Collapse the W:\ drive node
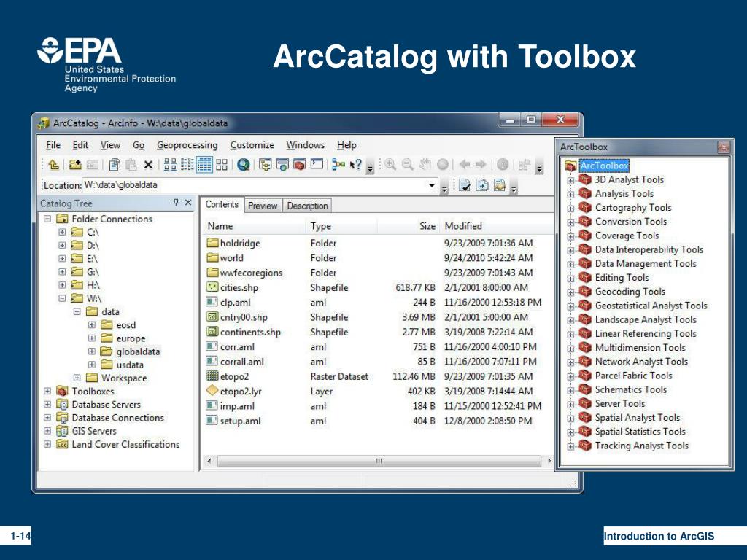 (x=62, y=298)
